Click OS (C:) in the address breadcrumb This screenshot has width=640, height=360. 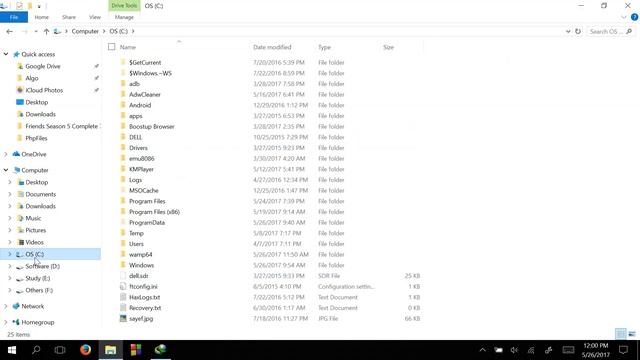[118, 31]
